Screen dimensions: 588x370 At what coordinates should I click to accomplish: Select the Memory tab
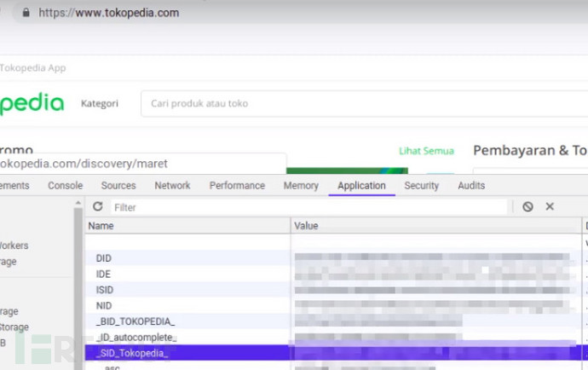[x=301, y=185]
